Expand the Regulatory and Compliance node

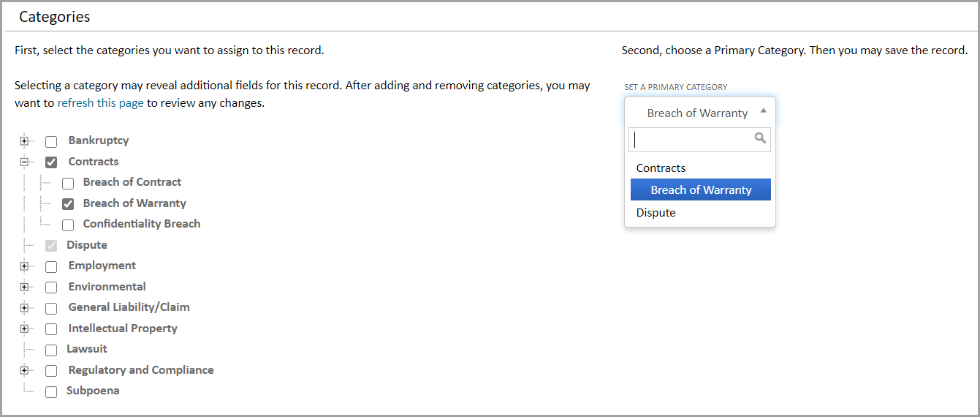(x=24, y=371)
